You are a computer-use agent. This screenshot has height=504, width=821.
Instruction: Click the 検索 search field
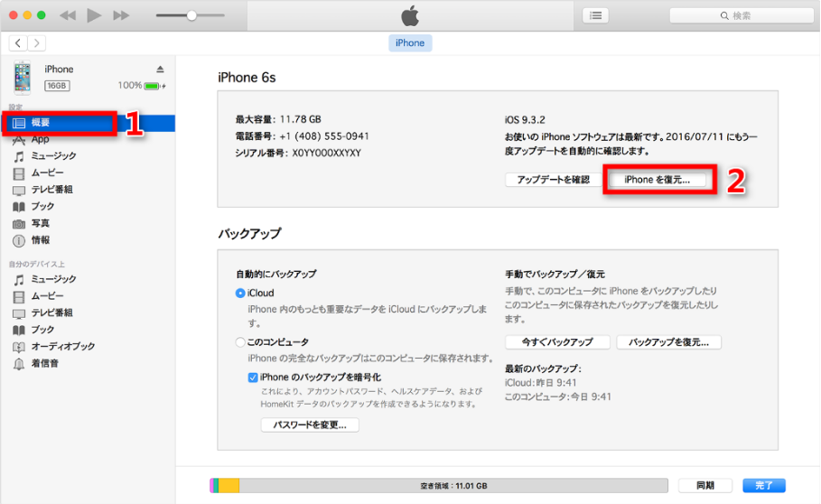[741, 15]
